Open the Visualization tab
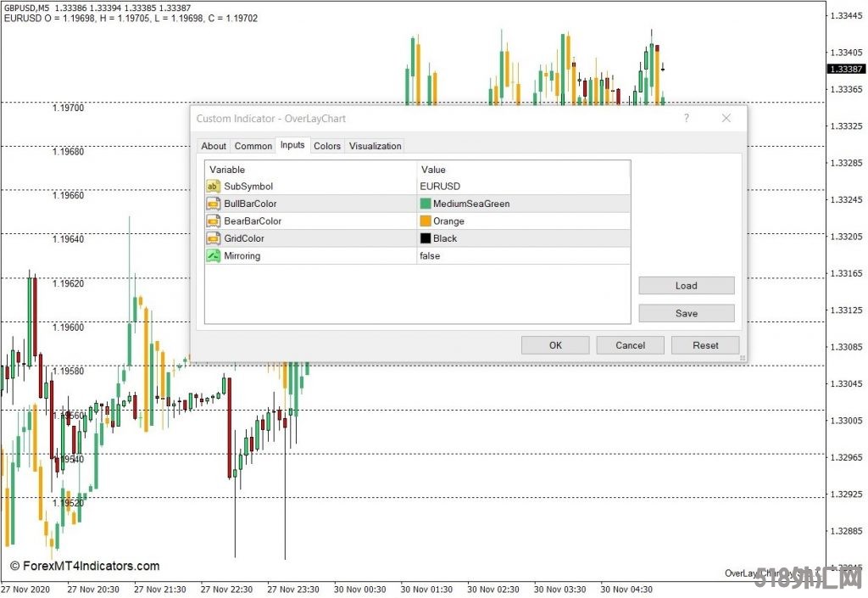The image size is (868, 598). pos(375,146)
